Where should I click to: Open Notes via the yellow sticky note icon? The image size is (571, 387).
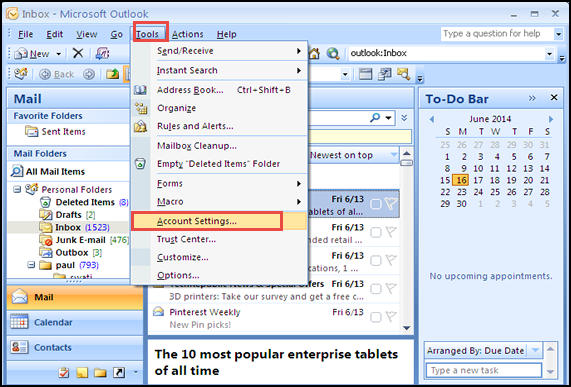pos(82,372)
